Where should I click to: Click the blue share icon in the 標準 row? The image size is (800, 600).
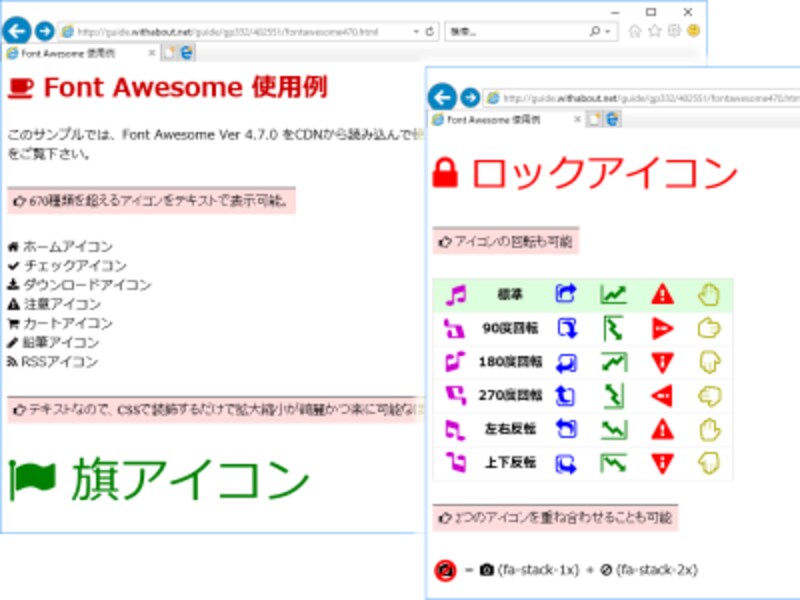(565, 294)
